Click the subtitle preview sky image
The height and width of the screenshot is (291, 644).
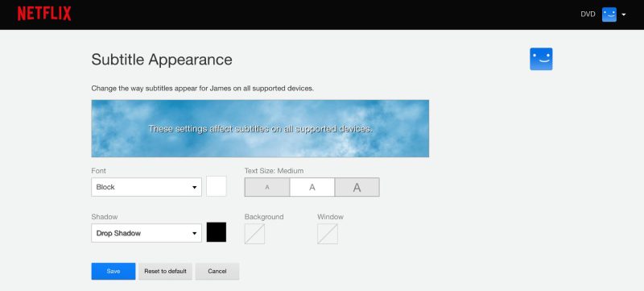[x=260, y=128]
